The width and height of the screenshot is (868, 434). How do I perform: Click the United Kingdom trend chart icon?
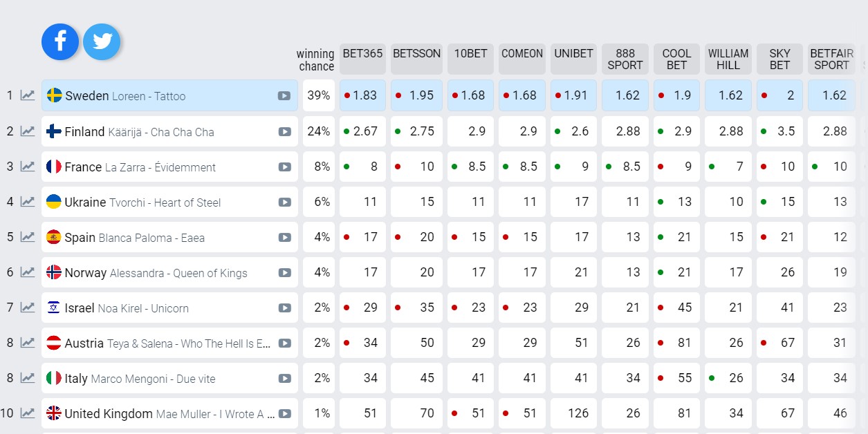(x=28, y=413)
